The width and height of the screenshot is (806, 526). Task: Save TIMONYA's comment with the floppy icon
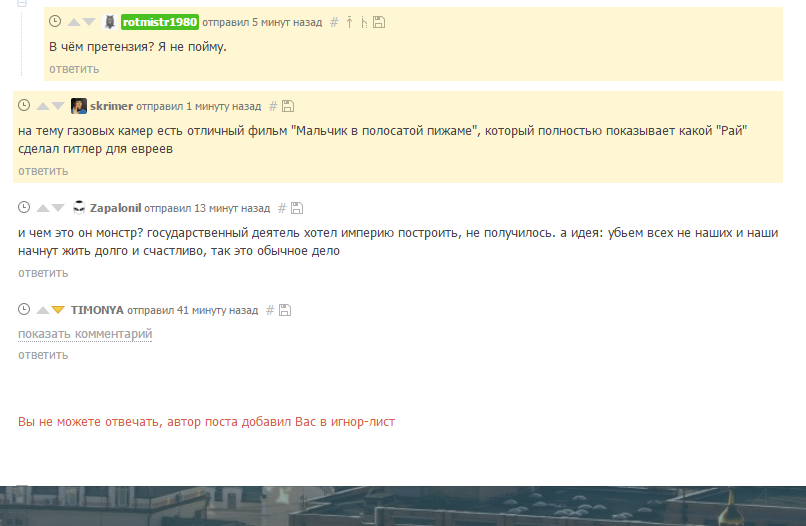[x=285, y=310]
